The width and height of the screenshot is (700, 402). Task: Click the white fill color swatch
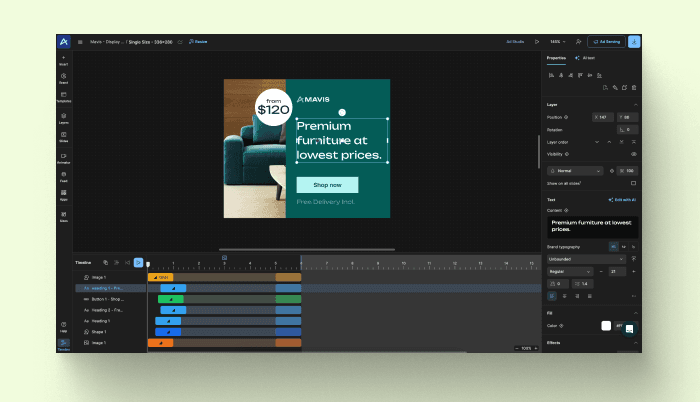pos(605,325)
